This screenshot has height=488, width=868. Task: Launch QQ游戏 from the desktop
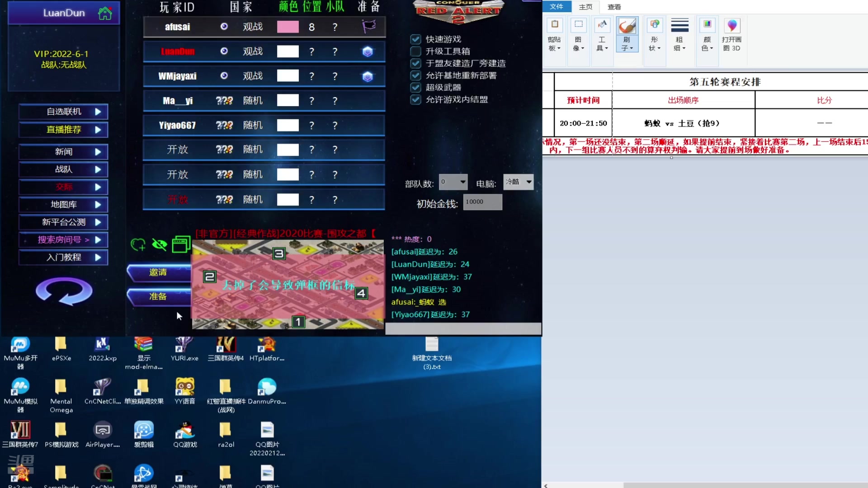185,434
